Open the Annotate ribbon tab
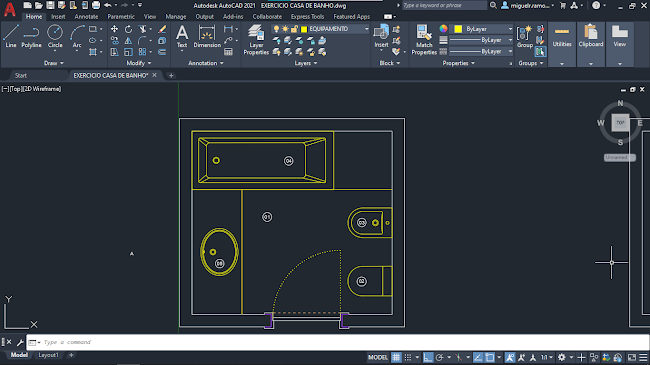The width and height of the screenshot is (650, 365). click(86, 17)
